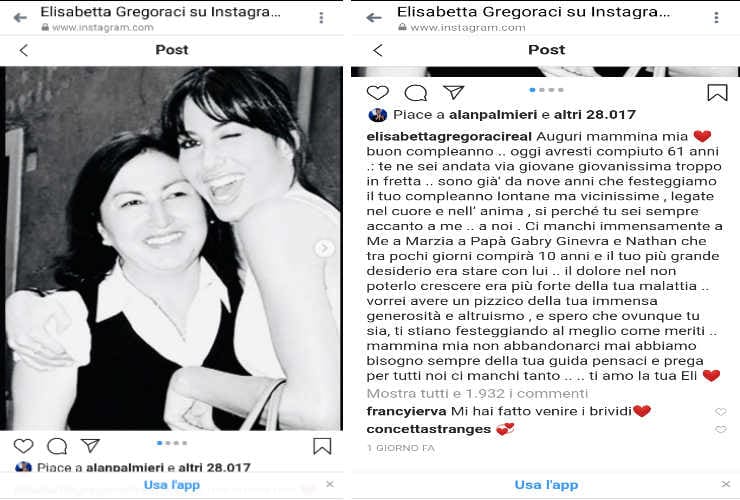The height and width of the screenshot is (500, 740).
Task: Open comments via left screen speech bubble
Action: [x=57, y=446]
